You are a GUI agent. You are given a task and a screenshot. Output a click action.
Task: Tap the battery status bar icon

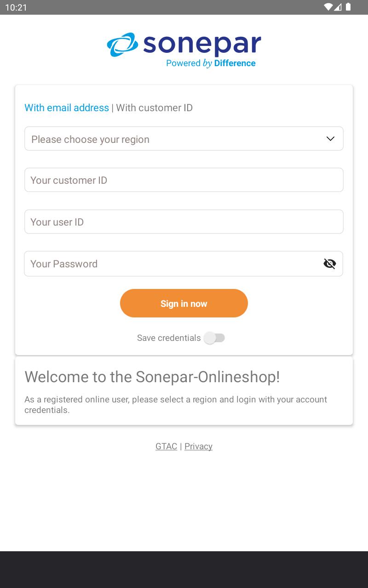[348, 7]
